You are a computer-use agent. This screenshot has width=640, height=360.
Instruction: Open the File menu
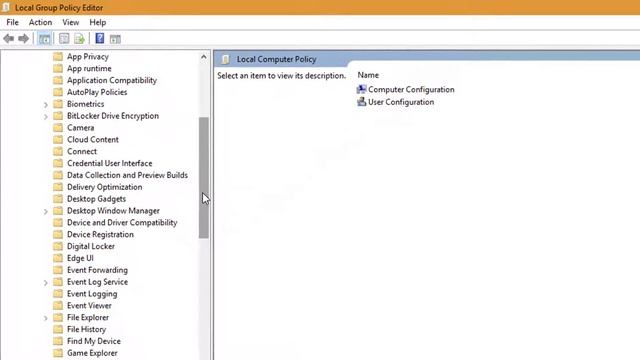tap(13, 22)
